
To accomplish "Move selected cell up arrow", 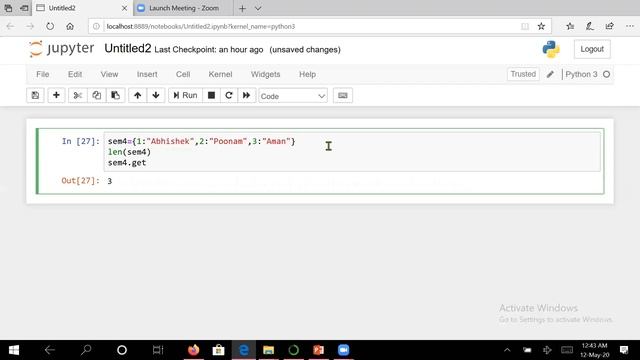I will (138, 96).
